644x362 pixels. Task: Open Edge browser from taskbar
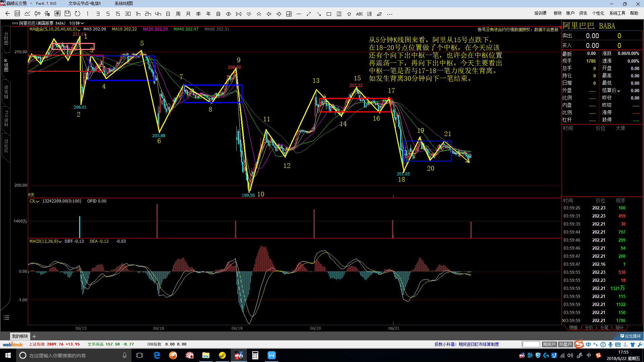tap(157, 355)
